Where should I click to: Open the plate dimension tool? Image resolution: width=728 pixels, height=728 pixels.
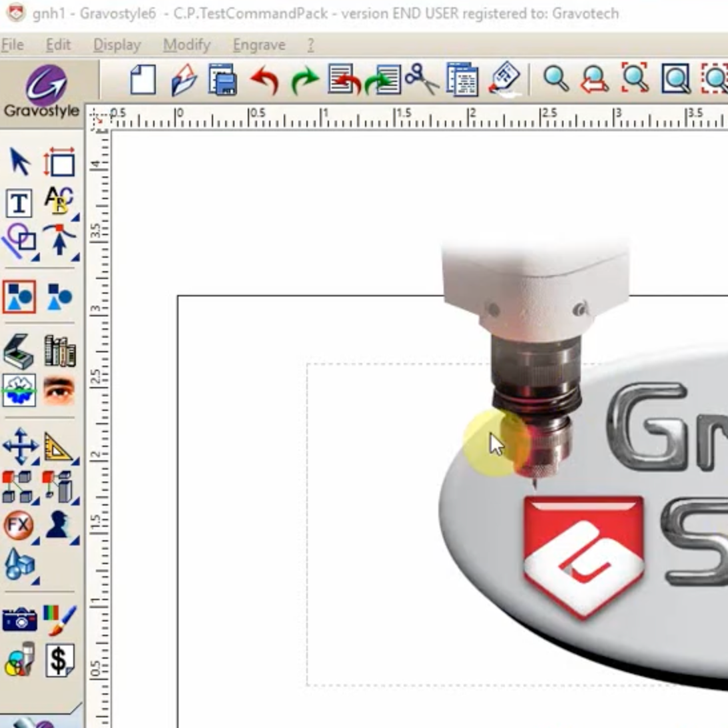coord(59,162)
